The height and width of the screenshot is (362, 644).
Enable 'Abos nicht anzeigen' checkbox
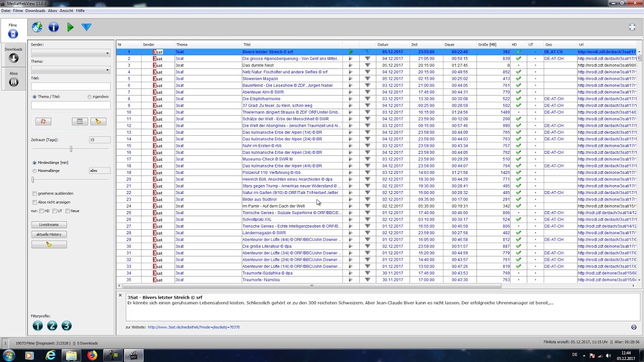click(35, 202)
